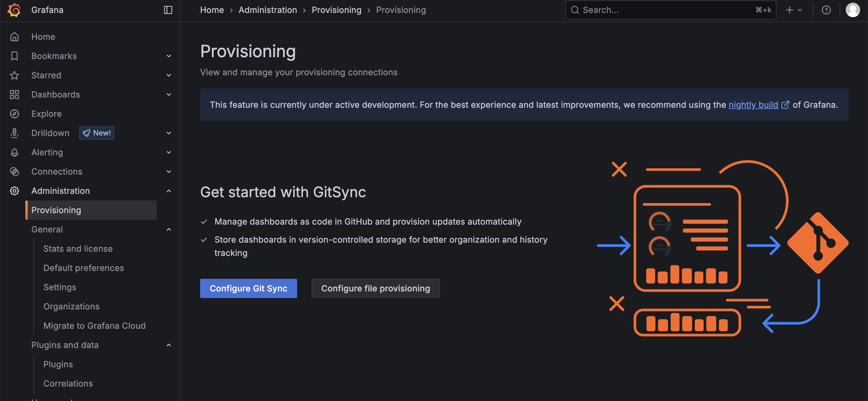The width and height of the screenshot is (868, 401).
Task: Open Home in the sidebar
Action: coord(43,37)
